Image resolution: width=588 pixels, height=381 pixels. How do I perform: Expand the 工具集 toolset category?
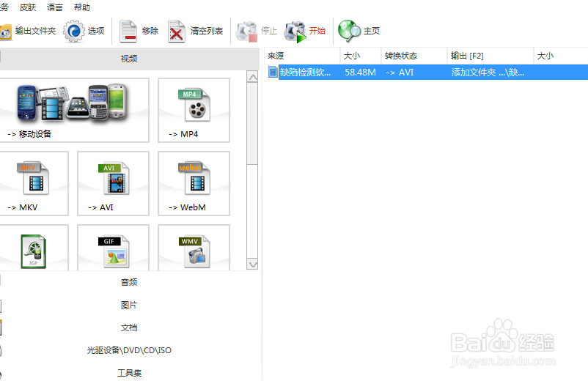pyautogui.click(x=129, y=373)
